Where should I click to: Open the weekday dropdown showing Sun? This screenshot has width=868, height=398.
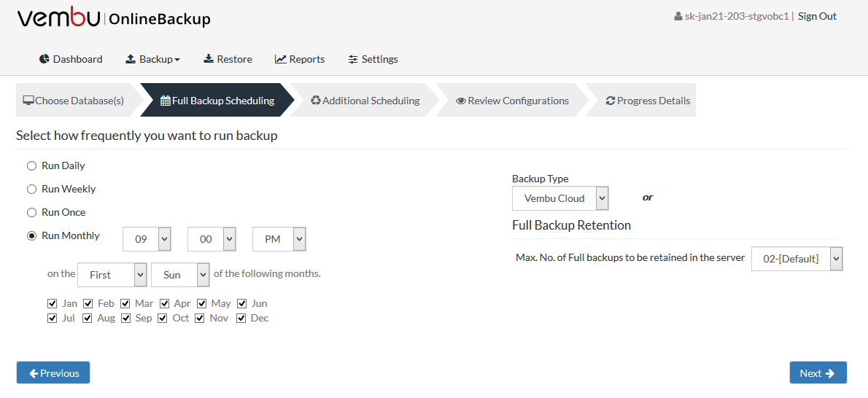(180, 275)
